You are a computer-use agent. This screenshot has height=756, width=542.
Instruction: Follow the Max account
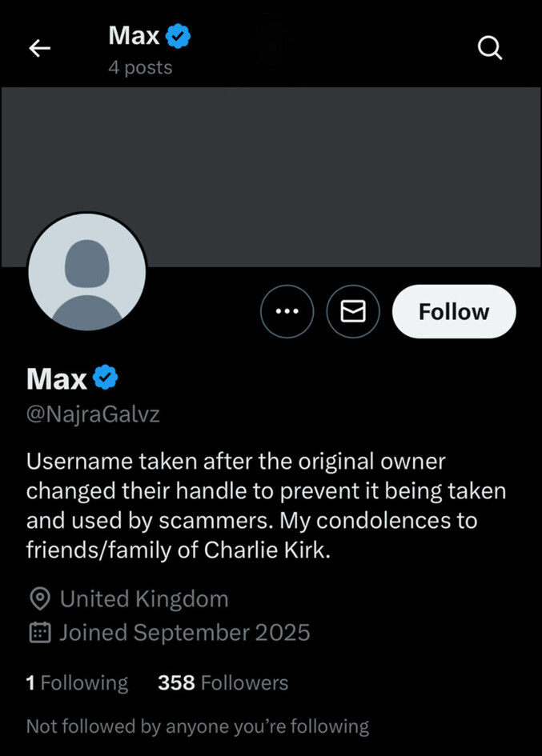tap(454, 311)
